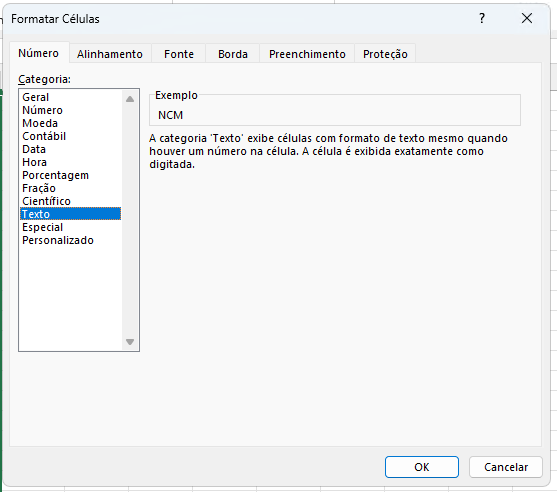The height and width of the screenshot is (492, 557).
Task: Click the highlighted Texto category
Action: coord(70,214)
